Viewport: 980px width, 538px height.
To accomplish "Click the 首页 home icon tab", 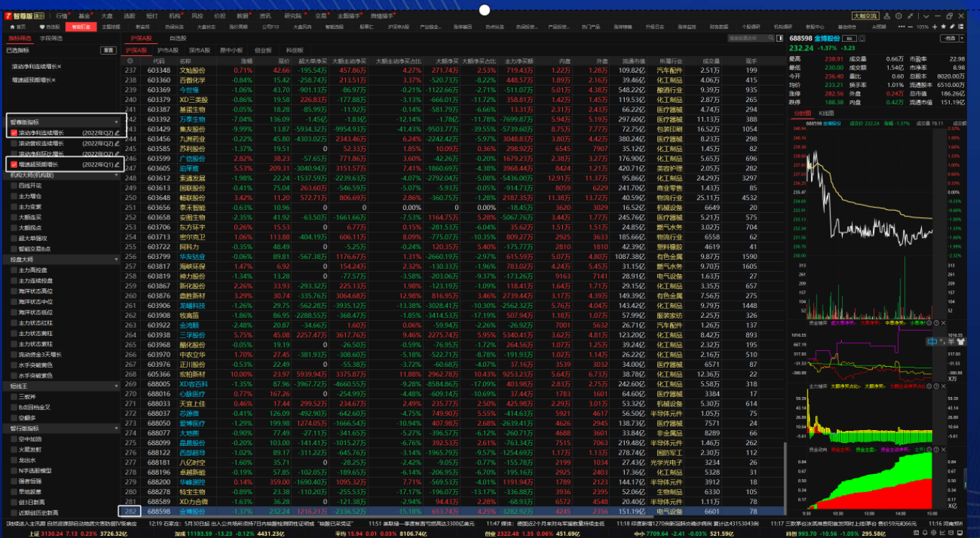I will tap(17, 27).
